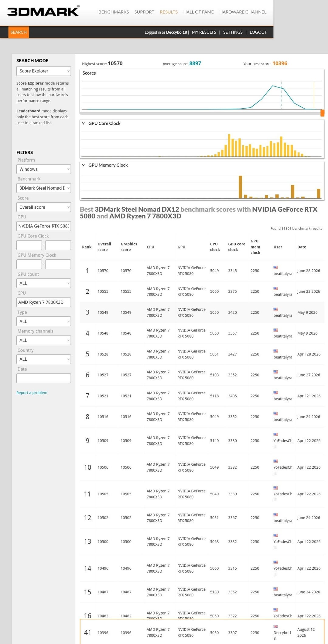Click the GPU filter input field
This screenshot has height=644, width=328.
coord(43,226)
